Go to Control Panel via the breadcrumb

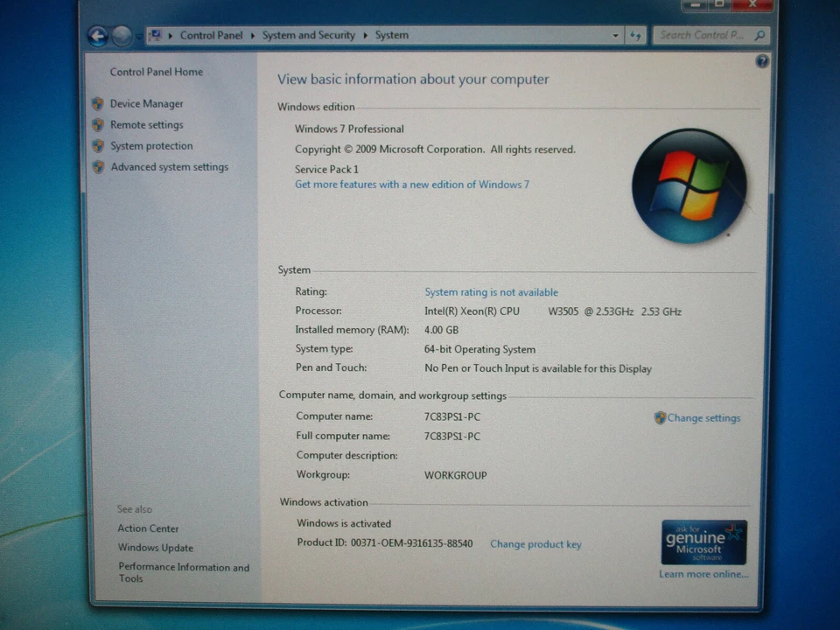coord(211,35)
